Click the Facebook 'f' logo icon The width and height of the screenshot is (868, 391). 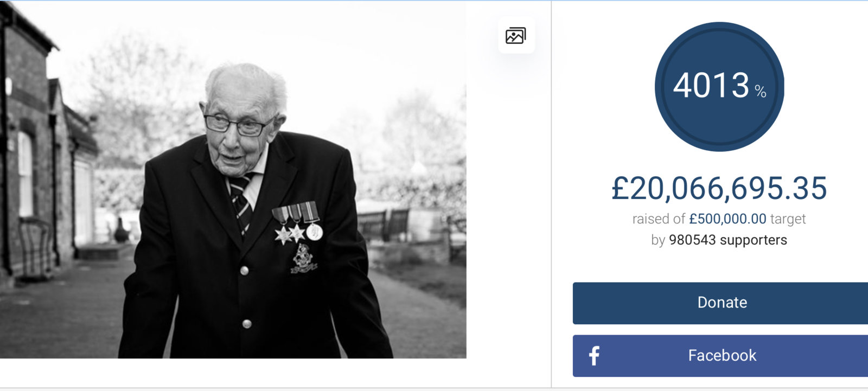pyautogui.click(x=595, y=356)
